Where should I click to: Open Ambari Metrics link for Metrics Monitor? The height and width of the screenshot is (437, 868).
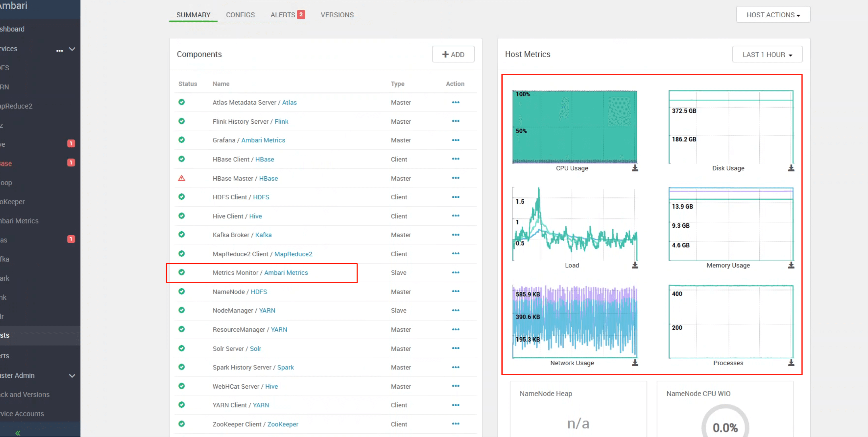pyautogui.click(x=286, y=272)
